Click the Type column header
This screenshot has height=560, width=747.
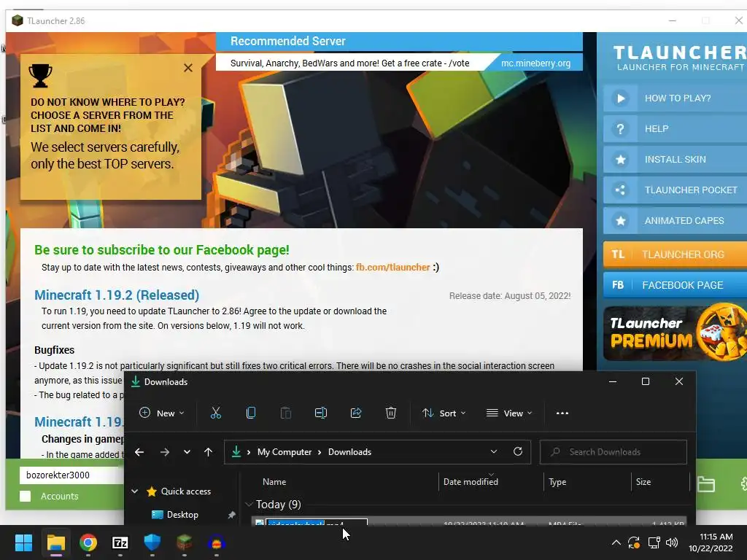pyautogui.click(x=557, y=481)
